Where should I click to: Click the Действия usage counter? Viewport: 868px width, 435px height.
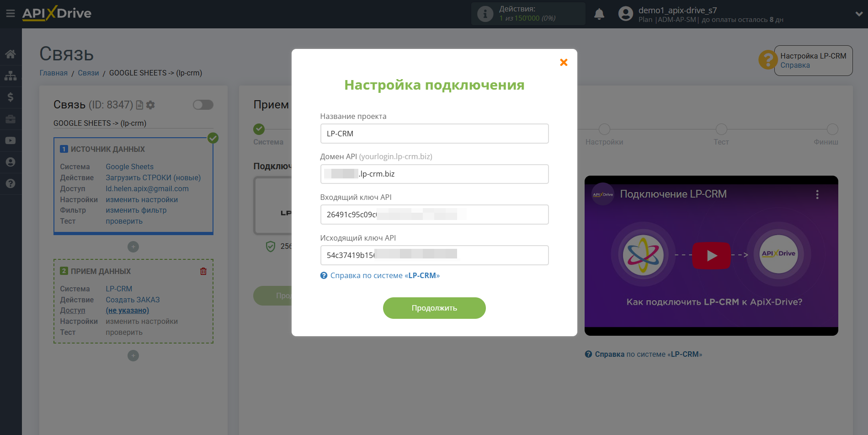[528, 14]
